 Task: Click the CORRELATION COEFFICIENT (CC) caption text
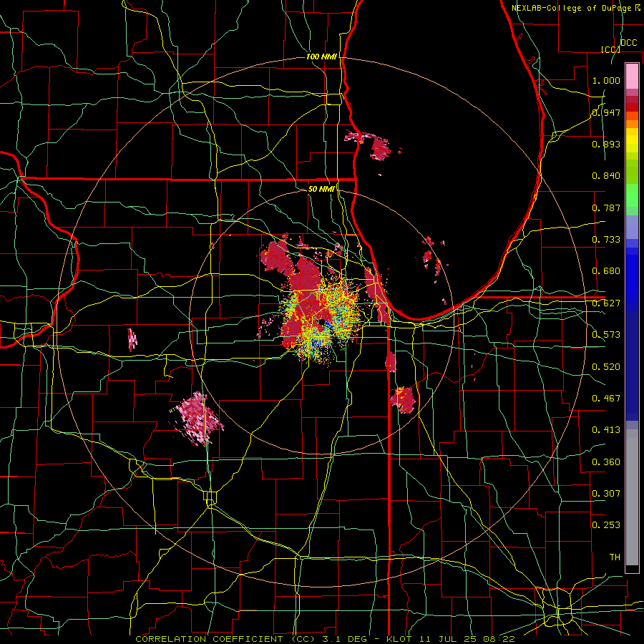click(x=225, y=639)
